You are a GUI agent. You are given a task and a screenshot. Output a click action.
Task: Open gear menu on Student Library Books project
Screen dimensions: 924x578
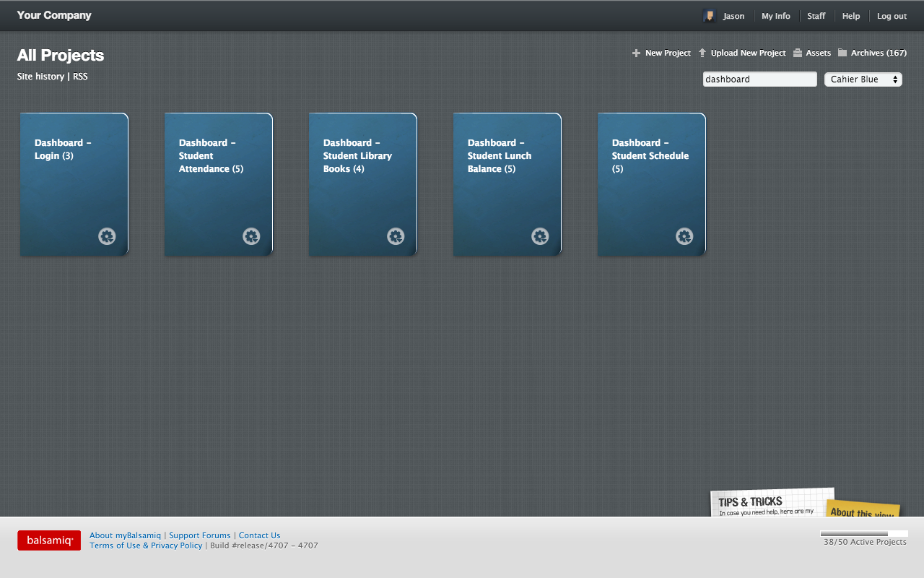coord(396,236)
